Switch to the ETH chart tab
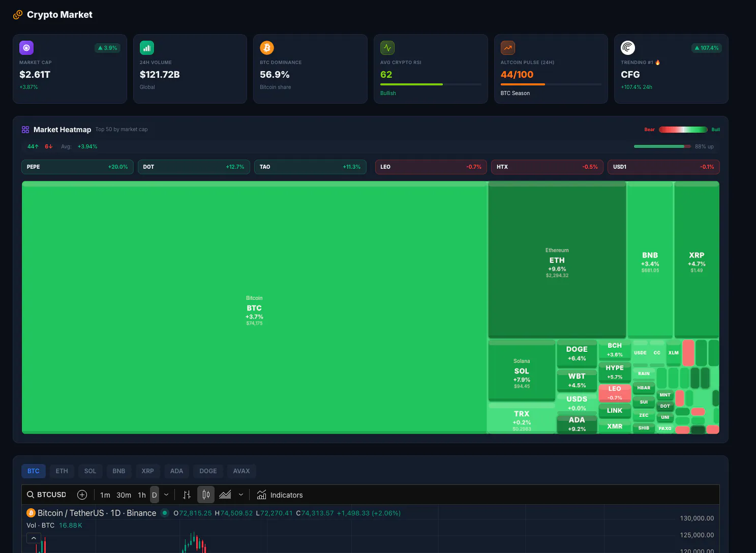This screenshot has height=553, width=756. click(x=62, y=471)
